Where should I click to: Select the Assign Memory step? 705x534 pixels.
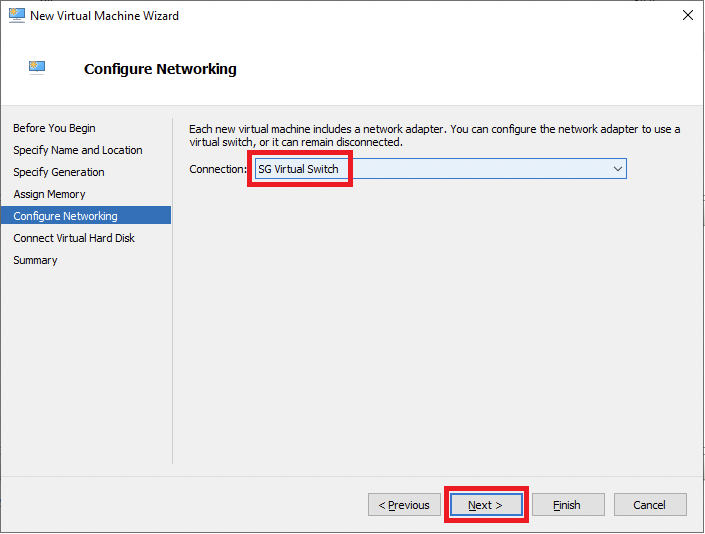pos(49,194)
